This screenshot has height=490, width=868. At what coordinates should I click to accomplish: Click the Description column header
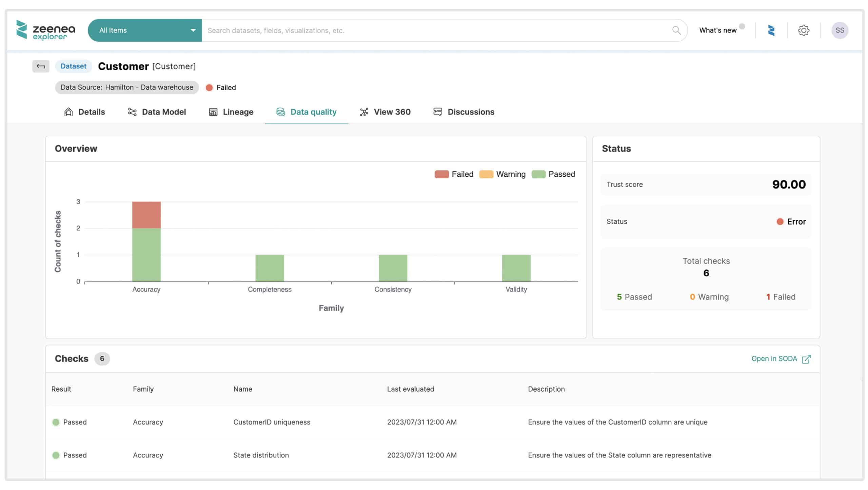[546, 389]
